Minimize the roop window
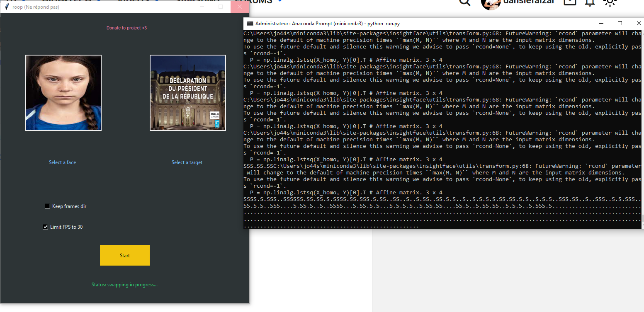 coord(202,7)
